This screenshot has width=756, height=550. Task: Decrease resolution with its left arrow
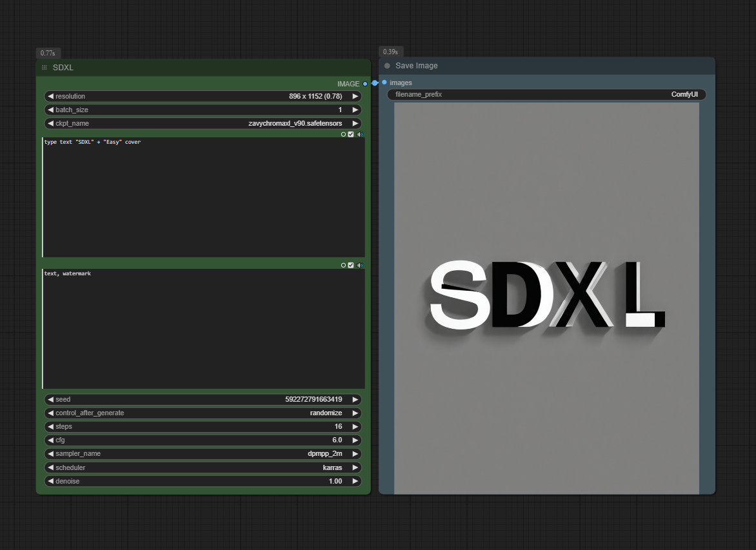(50, 97)
